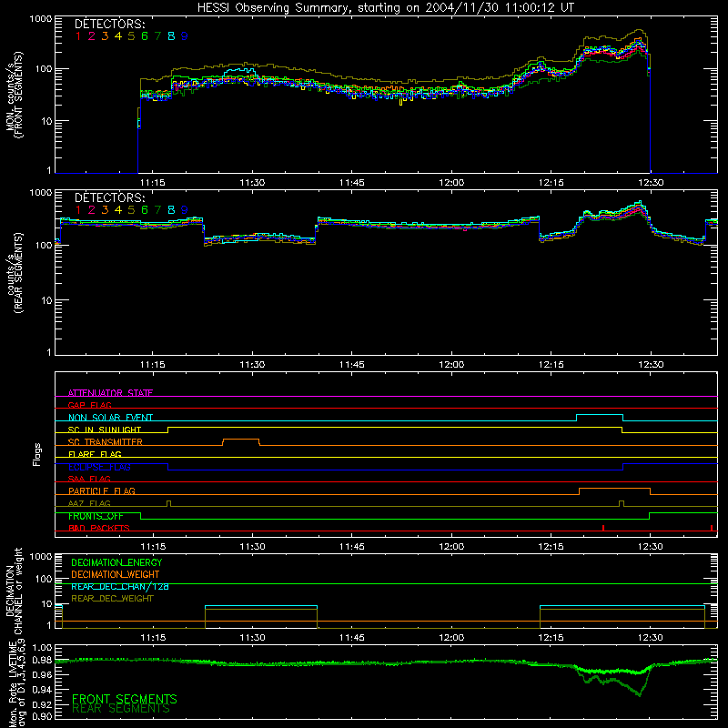The image size is (728, 728).
Task: Click the 0.94 tick on livetime axis
Action: pyautogui.click(x=41, y=690)
